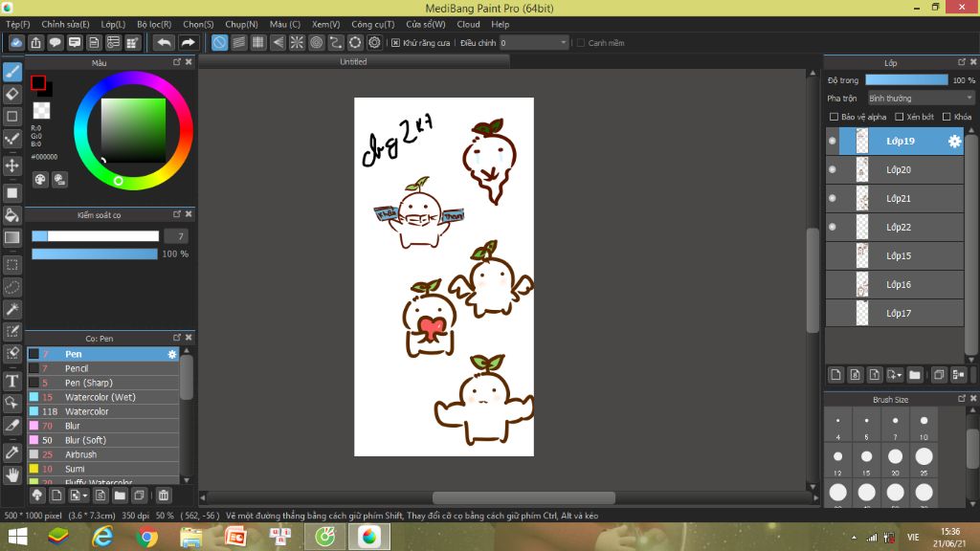This screenshot has height=551, width=980.
Task: Hide layer Lớp19
Action: pyautogui.click(x=833, y=142)
